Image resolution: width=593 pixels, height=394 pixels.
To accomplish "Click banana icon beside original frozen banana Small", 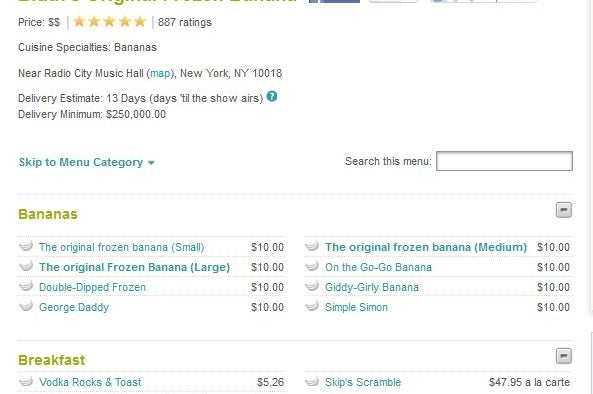I will pos(26,246).
